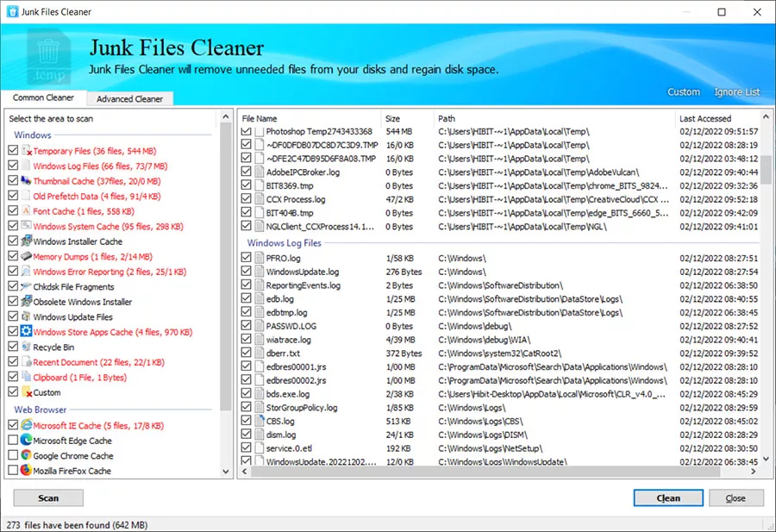776x532 pixels.
Task: Select the Temporary Files icon
Action: pos(24,150)
